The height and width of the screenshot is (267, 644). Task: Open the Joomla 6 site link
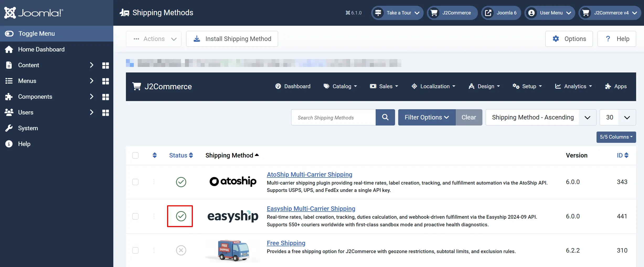coord(501,13)
